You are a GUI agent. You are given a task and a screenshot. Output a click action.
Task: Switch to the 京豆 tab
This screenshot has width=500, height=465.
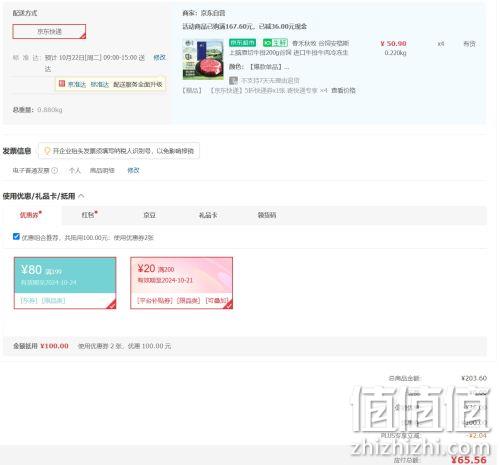coord(149,215)
